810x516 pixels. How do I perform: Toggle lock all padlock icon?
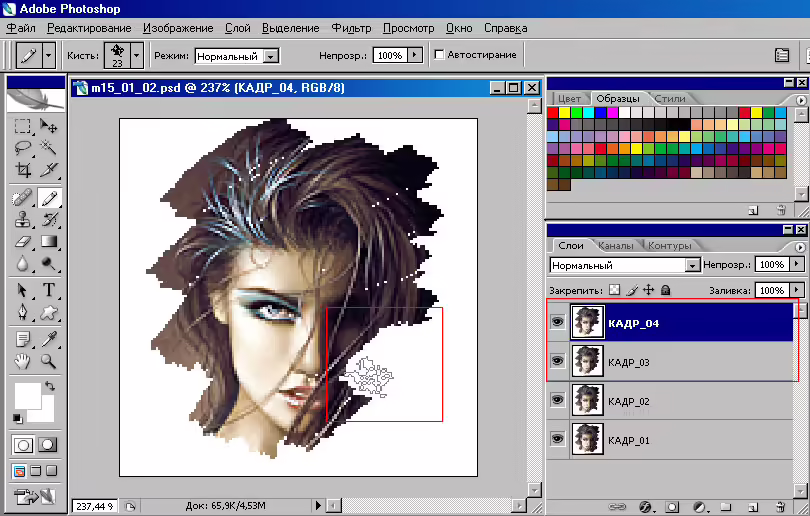[x=665, y=290]
